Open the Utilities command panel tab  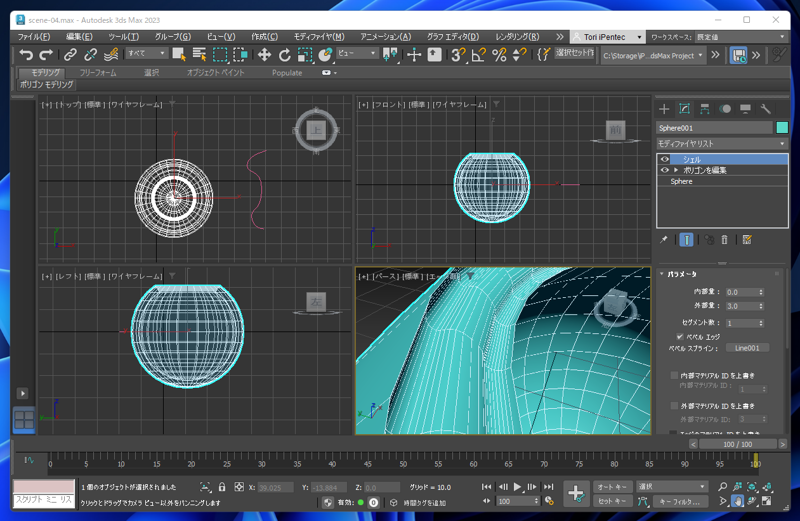click(765, 109)
